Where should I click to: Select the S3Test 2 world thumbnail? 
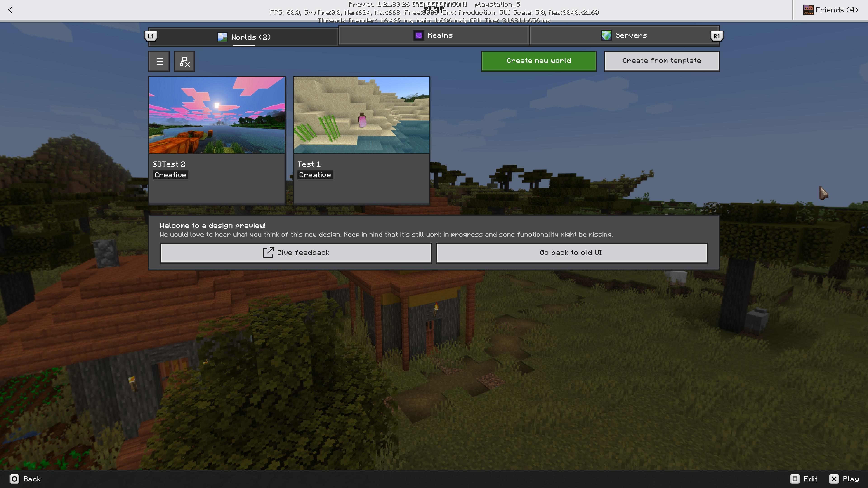pyautogui.click(x=217, y=115)
